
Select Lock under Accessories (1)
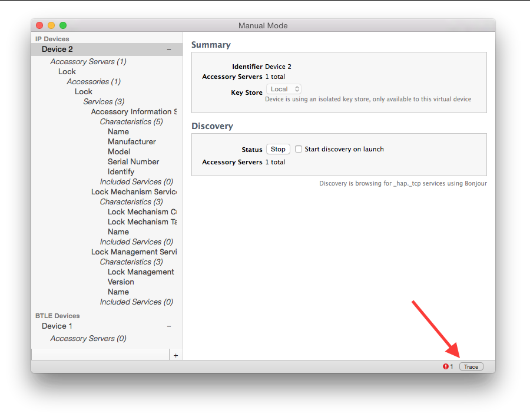(84, 92)
